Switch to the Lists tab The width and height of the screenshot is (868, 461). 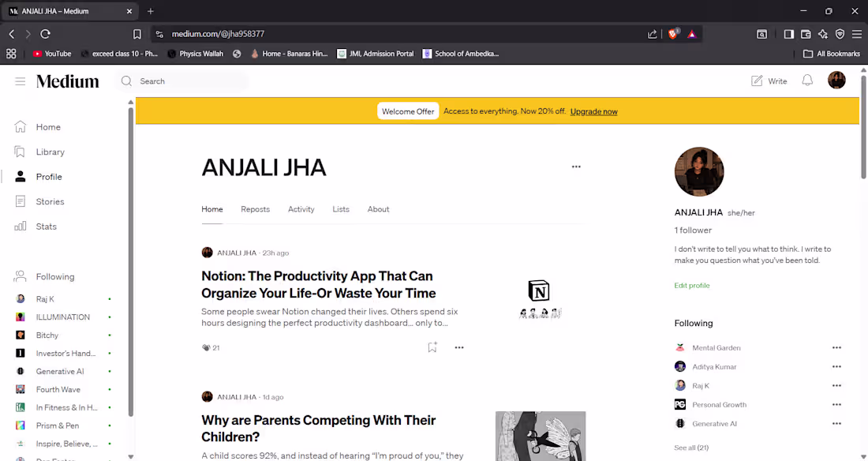click(x=341, y=209)
